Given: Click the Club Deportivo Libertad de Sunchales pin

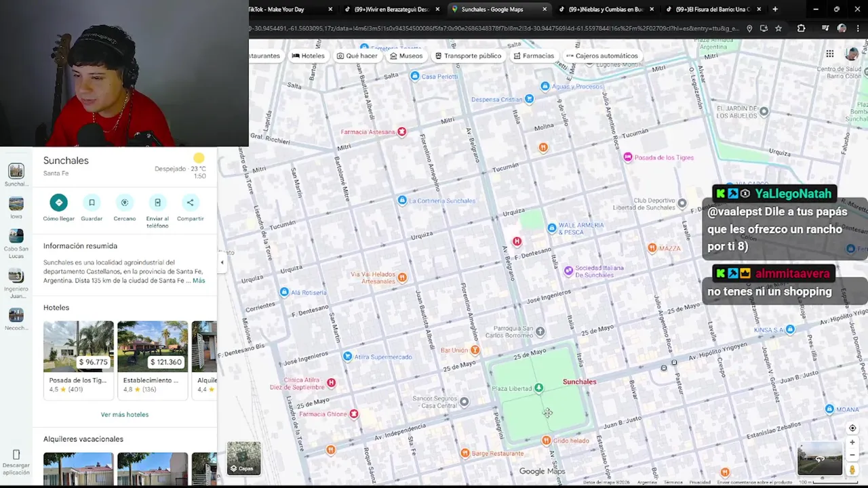Looking at the screenshot, I should tap(682, 203).
